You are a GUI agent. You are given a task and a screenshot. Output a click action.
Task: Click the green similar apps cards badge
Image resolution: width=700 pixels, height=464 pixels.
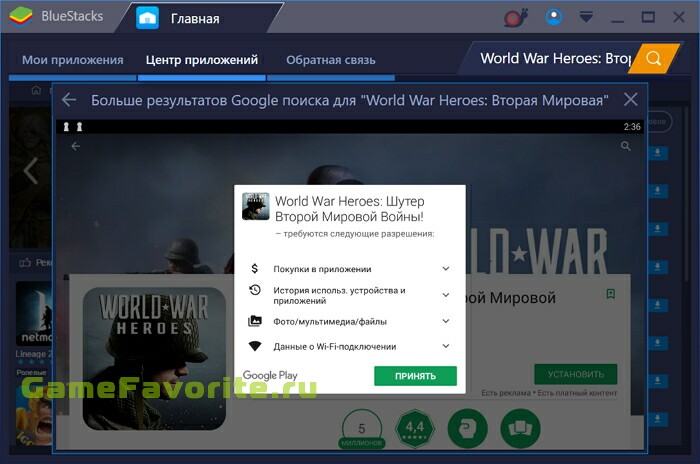[521, 428]
